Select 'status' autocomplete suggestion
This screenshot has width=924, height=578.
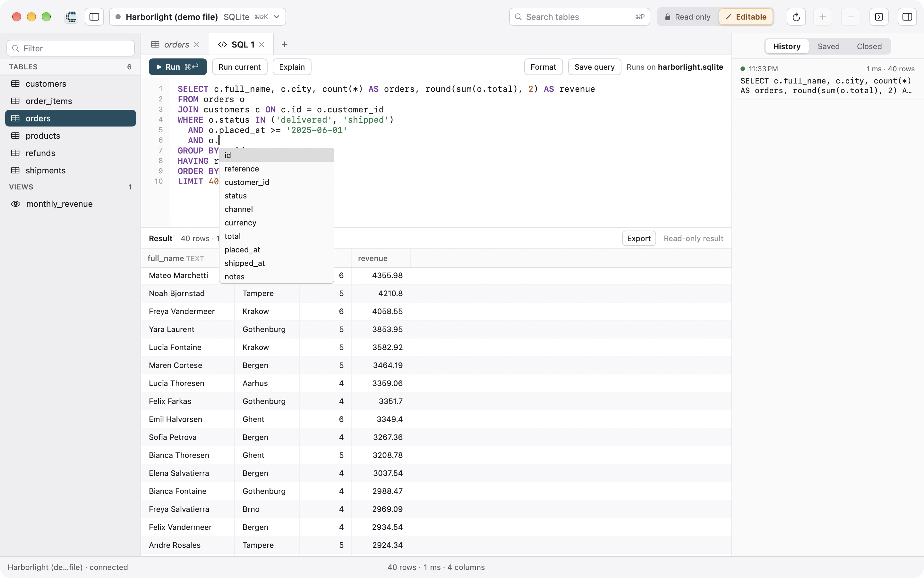277,196
